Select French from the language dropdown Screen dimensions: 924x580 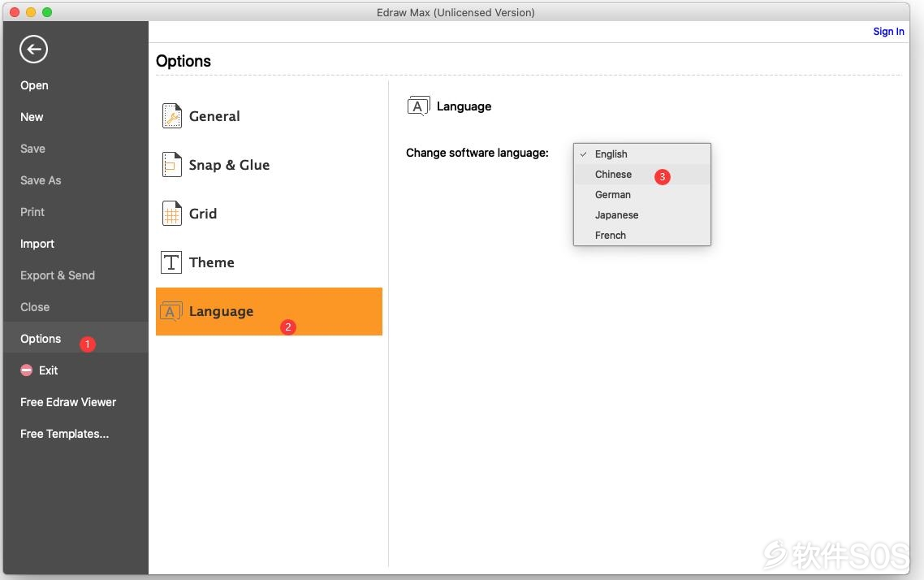pos(641,236)
